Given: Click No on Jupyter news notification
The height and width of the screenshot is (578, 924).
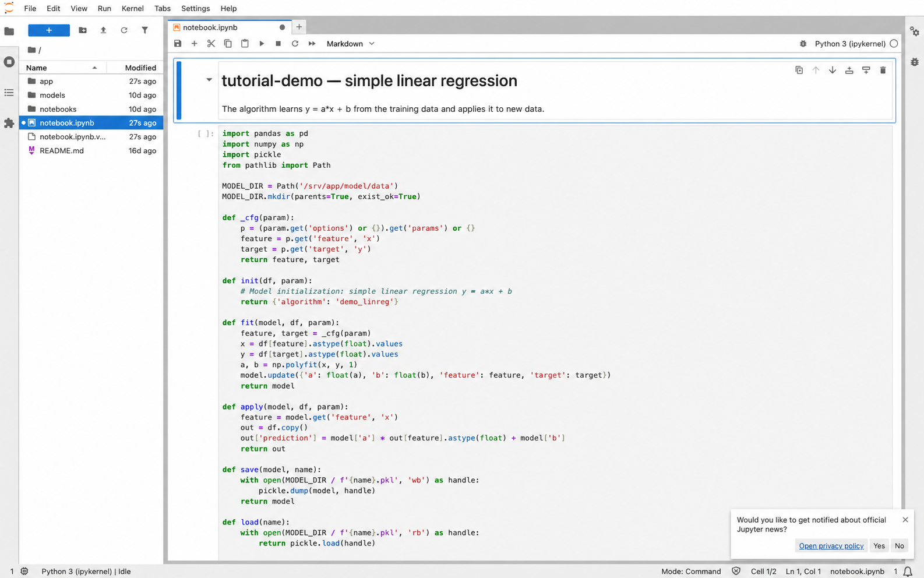Looking at the screenshot, I should [x=900, y=546].
